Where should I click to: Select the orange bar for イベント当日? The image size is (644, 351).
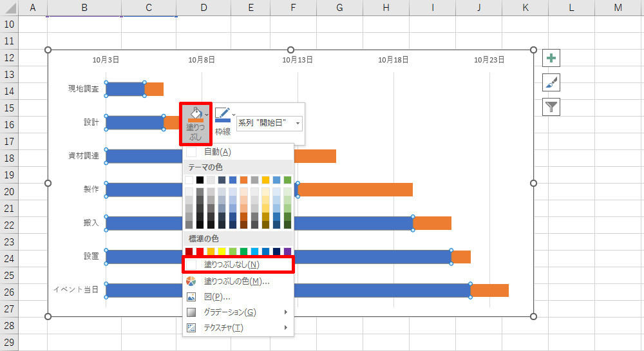(x=489, y=290)
